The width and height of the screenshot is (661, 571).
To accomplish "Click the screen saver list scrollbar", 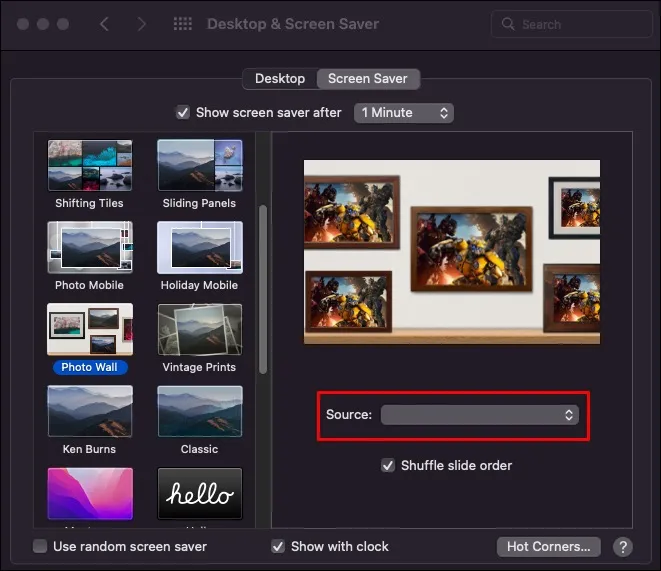I will click(263, 290).
